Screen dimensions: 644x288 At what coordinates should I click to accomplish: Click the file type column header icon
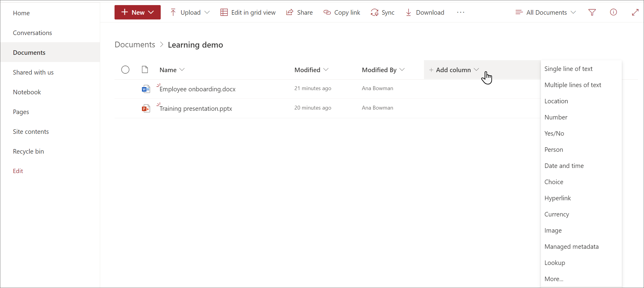[145, 70]
